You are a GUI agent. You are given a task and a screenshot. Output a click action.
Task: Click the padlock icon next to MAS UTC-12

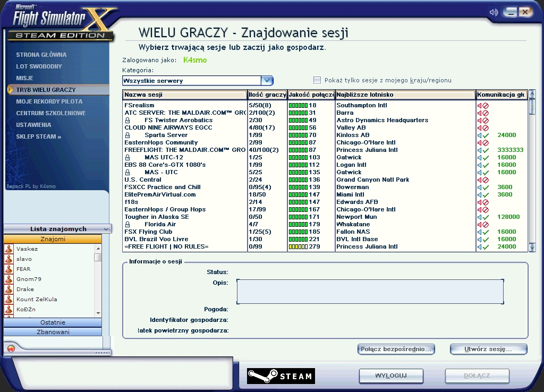coord(127,157)
